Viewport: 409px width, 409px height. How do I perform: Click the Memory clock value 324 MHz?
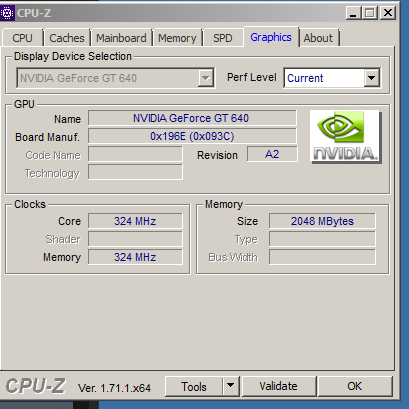[x=135, y=257]
